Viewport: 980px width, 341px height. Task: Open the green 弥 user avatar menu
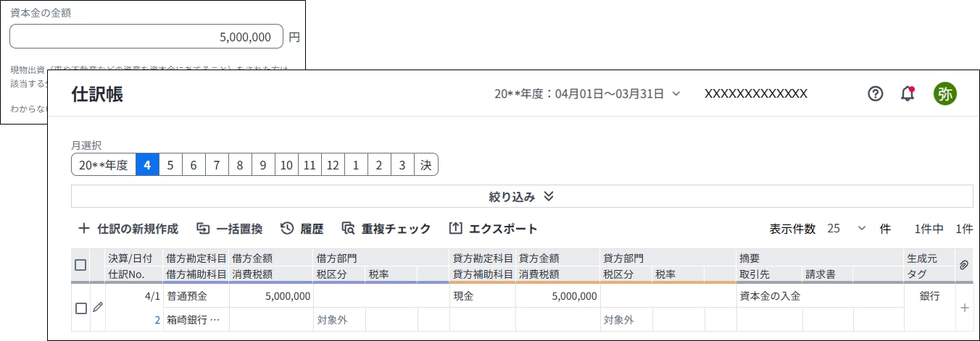944,93
